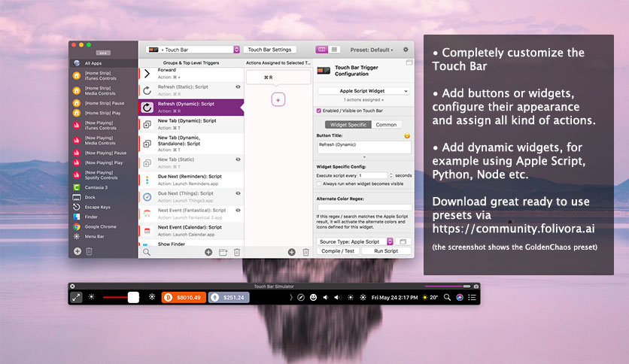This screenshot has width=629, height=364.
Task: Click the ⌘R assigned action box
Action: pyautogui.click(x=278, y=77)
